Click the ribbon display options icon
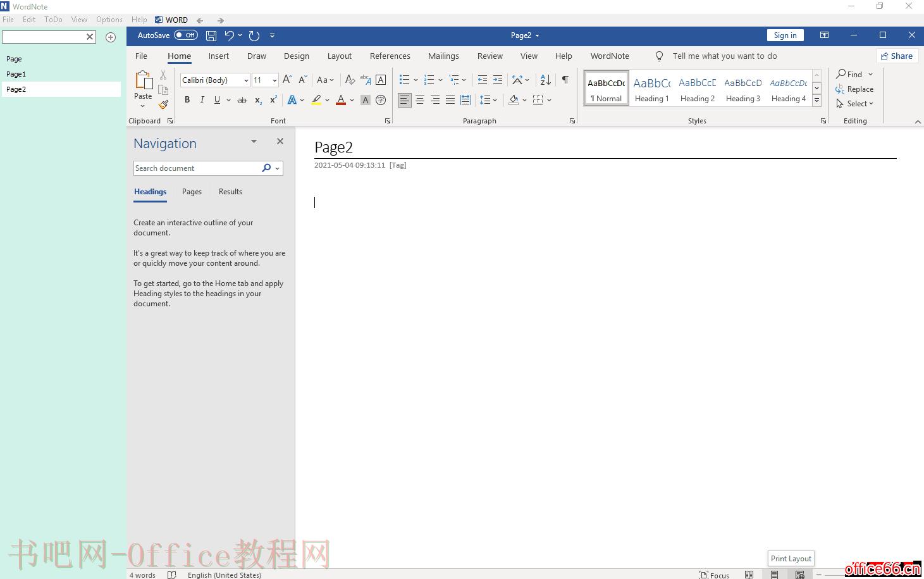 point(824,35)
